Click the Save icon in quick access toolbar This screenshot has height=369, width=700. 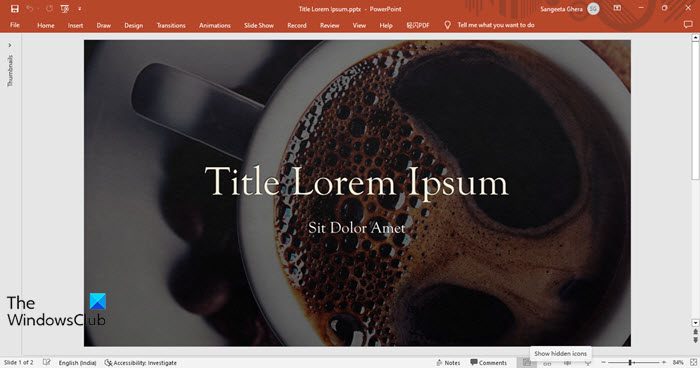[x=15, y=8]
